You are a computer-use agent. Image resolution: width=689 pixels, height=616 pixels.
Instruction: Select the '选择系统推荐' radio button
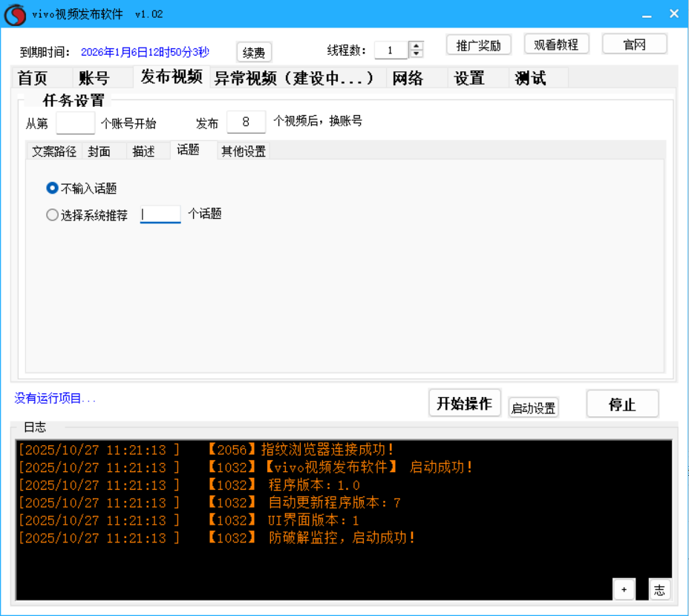pyautogui.click(x=52, y=214)
